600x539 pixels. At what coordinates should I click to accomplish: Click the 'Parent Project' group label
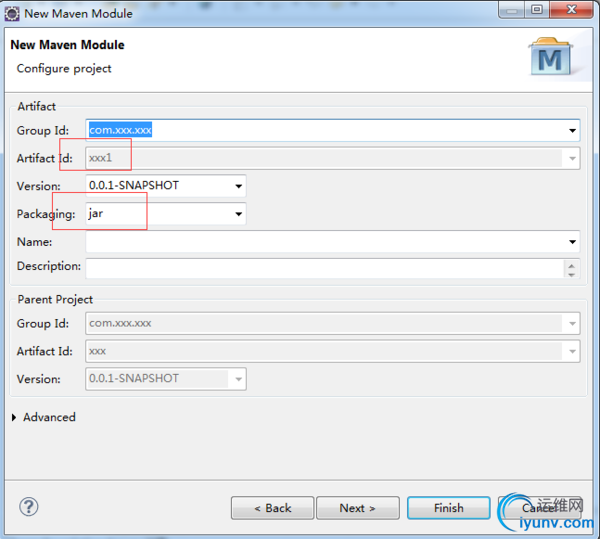pyautogui.click(x=55, y=300)
